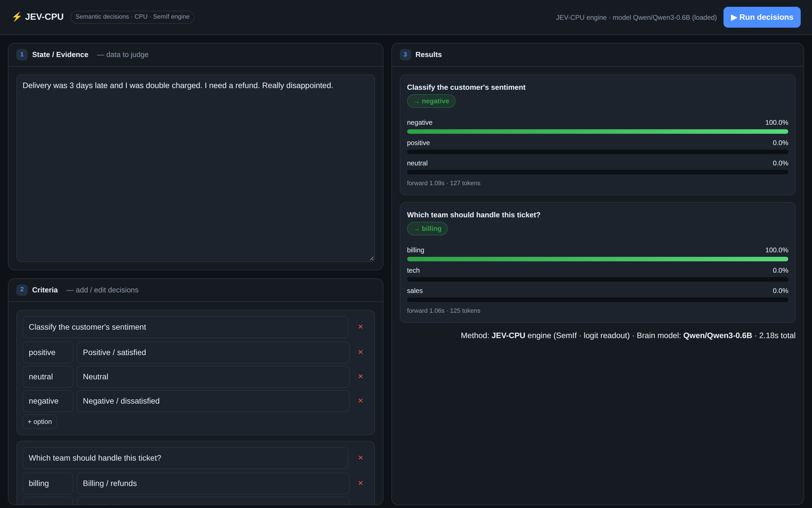Click the lightning bolt JEV-CPU logo

37,17
